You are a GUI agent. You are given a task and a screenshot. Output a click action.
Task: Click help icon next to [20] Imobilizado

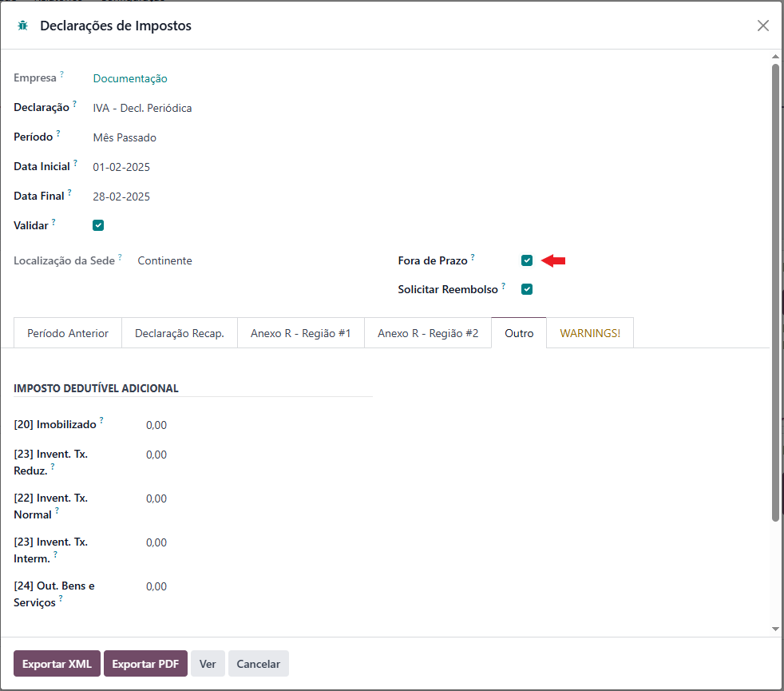(x=101, y=420)
